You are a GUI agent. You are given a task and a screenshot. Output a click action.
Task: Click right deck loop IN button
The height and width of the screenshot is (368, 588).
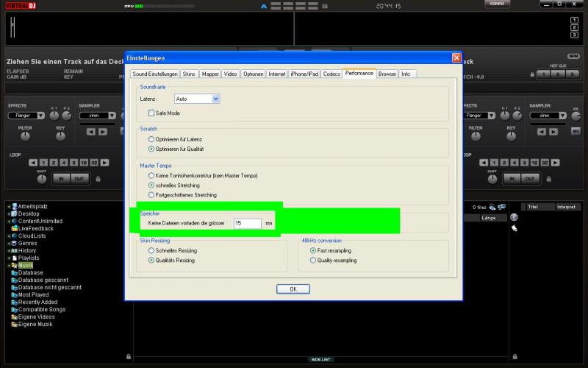(512, 179)
